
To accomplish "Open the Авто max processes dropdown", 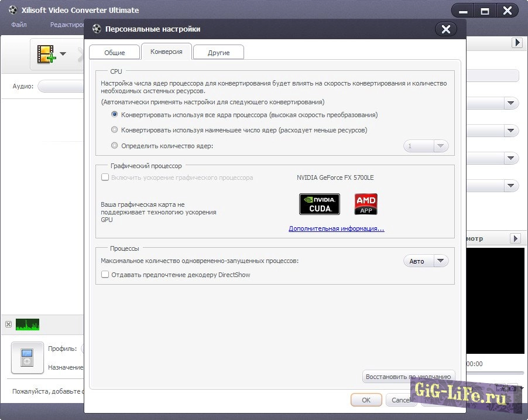I will pos(426,261).
